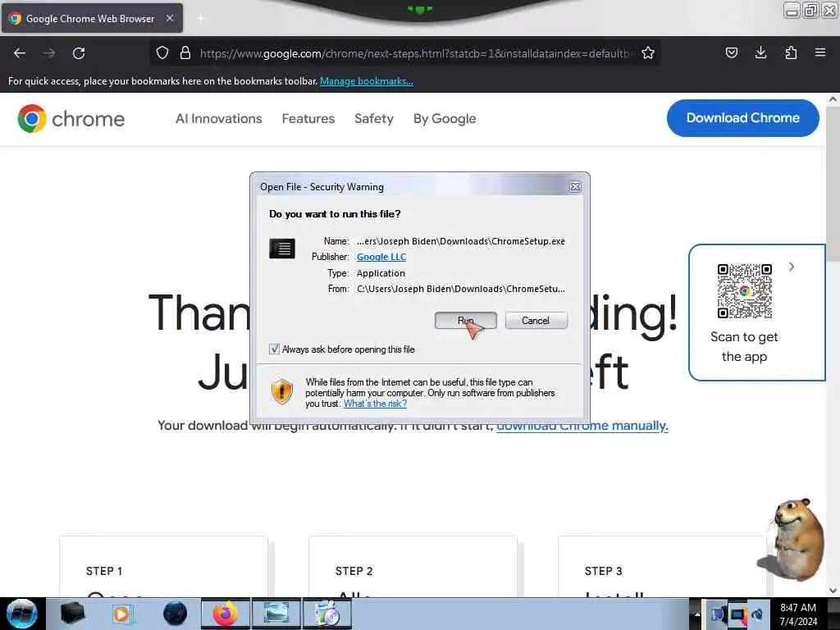Image resolution: width=840 pixels, height=630 pixels.
Task: Switch to Firefox in the taskbar
Action: (225, 614)
